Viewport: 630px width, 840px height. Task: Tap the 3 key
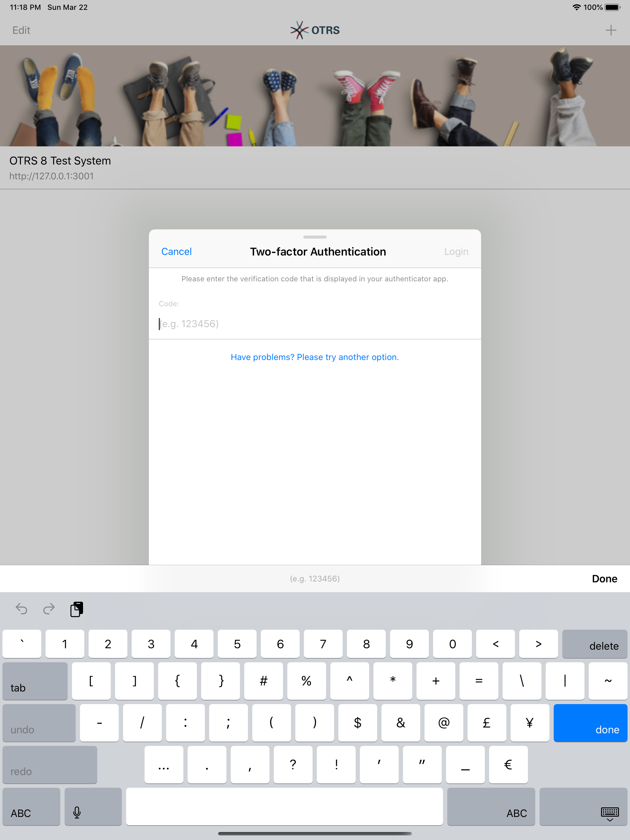click(x=151, y=644)
